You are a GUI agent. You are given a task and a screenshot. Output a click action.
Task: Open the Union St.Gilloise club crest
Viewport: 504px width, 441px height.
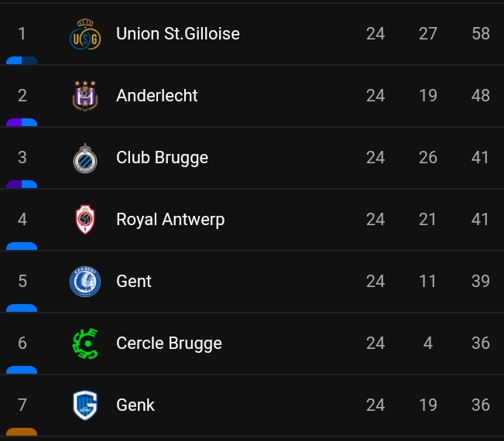click(x=85, y=34)
